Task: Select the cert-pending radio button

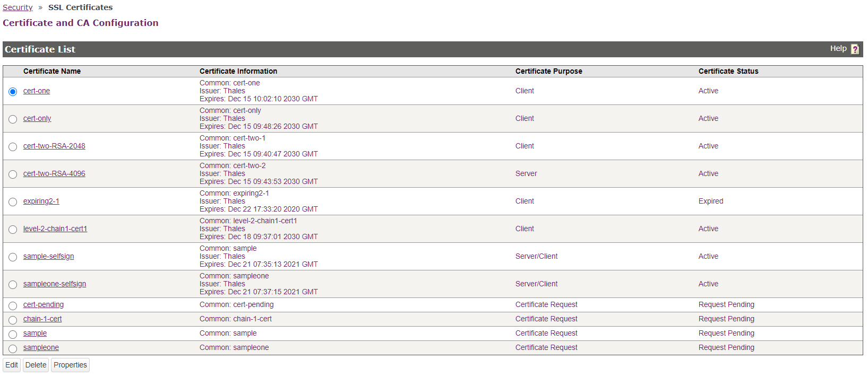Action: click(x=12, y=305)
